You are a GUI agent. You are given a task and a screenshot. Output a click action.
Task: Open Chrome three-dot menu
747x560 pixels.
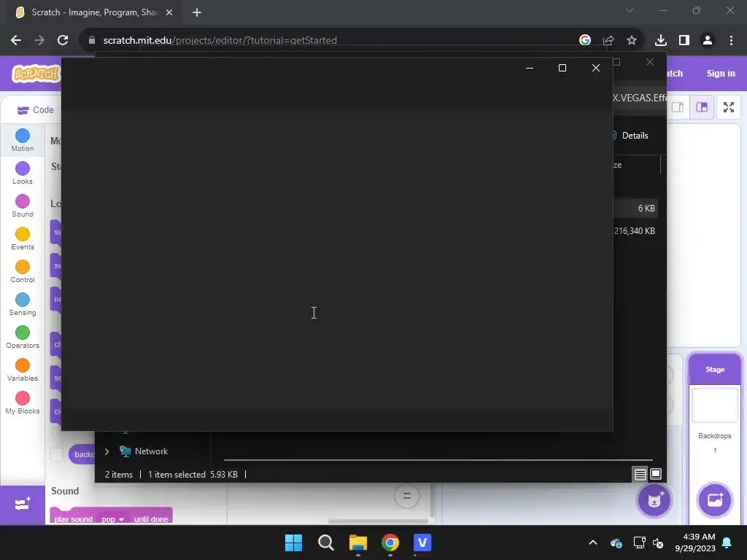coord(731,41)
